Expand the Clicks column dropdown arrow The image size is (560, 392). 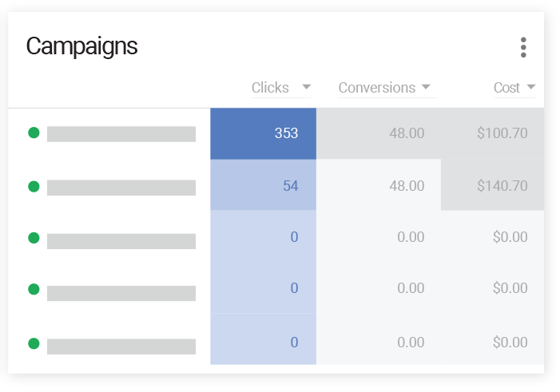[306, 88]
